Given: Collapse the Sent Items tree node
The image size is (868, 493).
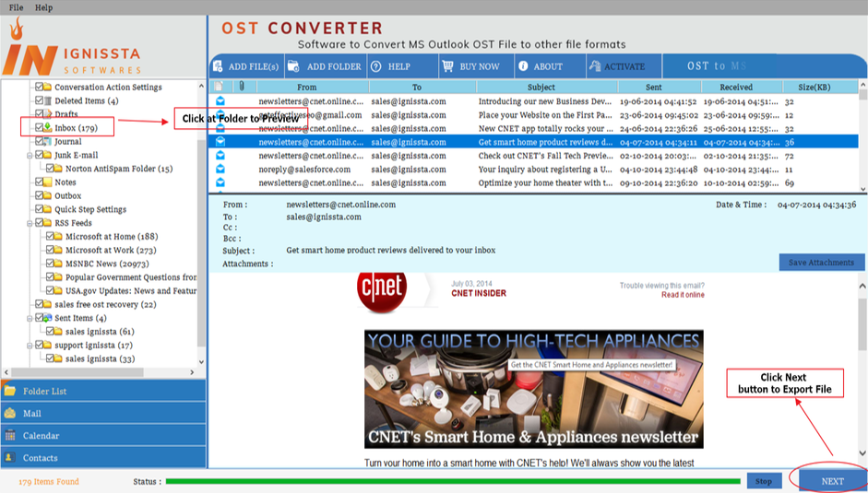Looking at the screenshot, I should click(x=30, y=318).
